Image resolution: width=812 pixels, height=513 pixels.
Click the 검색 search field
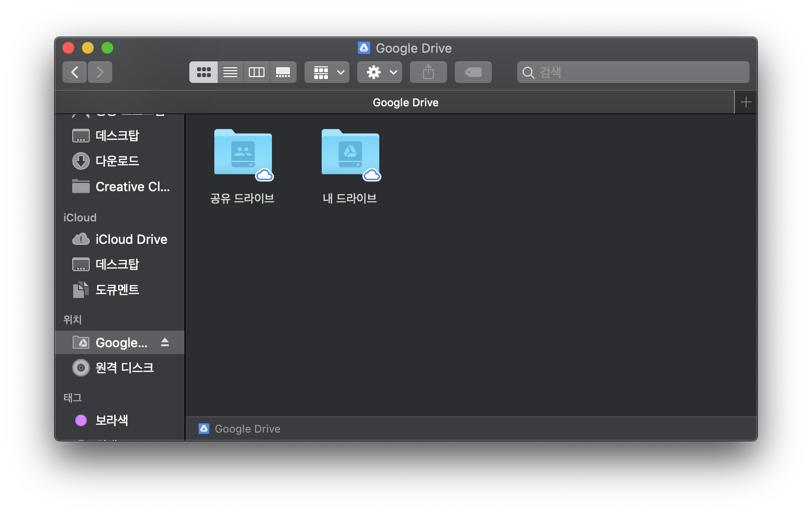coord(633,72)
